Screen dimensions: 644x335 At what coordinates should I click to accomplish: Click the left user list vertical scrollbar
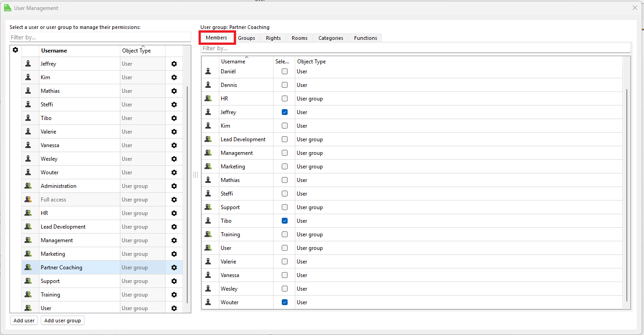[x=187, y=195]
